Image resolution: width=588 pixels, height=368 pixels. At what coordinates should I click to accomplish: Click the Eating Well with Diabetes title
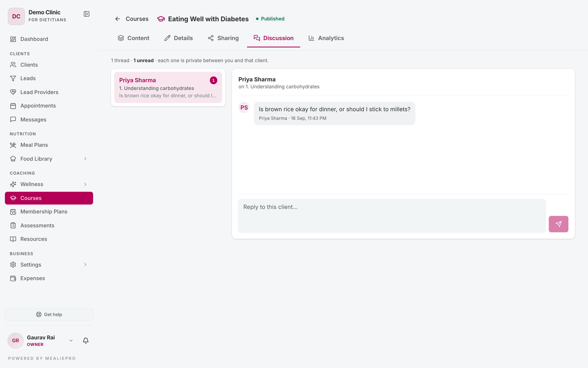coord(208,19)
